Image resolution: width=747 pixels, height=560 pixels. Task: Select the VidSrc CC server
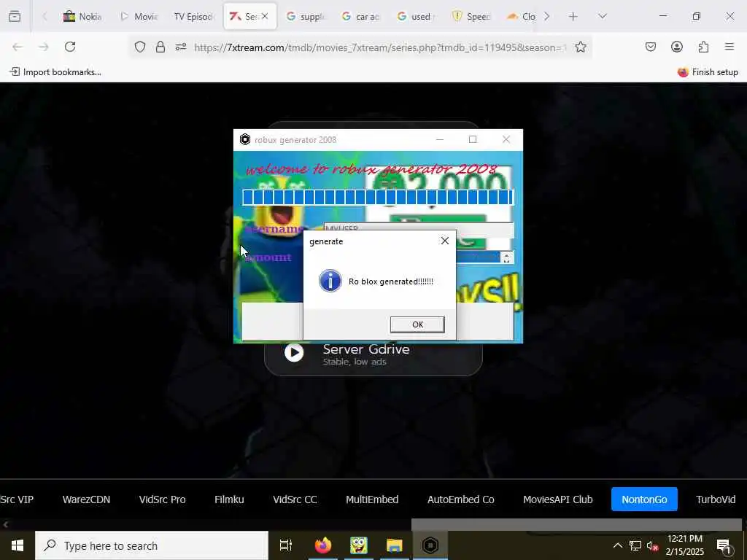tap(295, 499)
